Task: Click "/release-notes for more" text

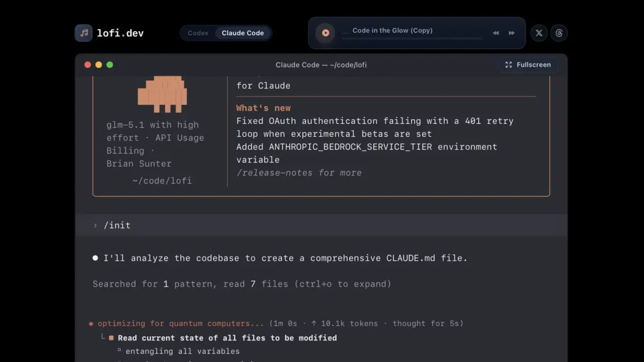Action: (299, 173)
